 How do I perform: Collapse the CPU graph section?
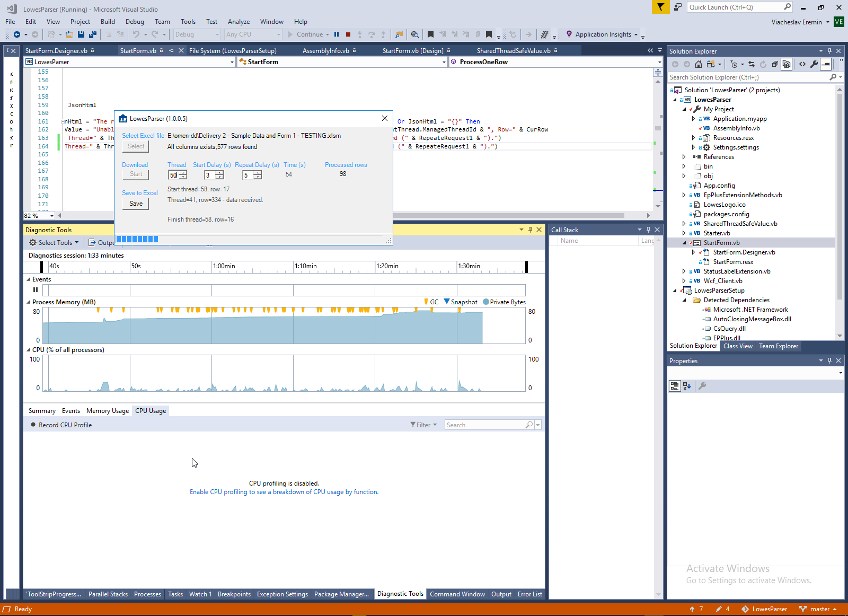29,350
